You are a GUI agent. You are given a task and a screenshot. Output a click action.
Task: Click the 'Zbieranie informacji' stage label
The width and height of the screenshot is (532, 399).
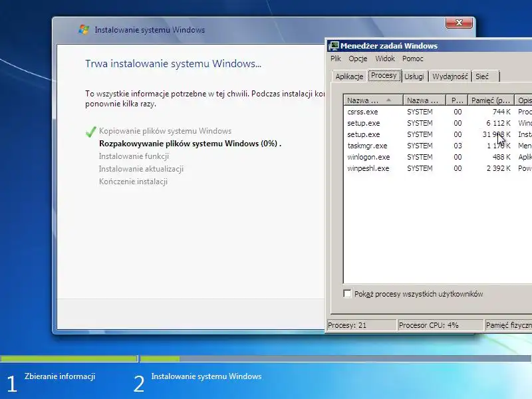(x=60, y=376)
